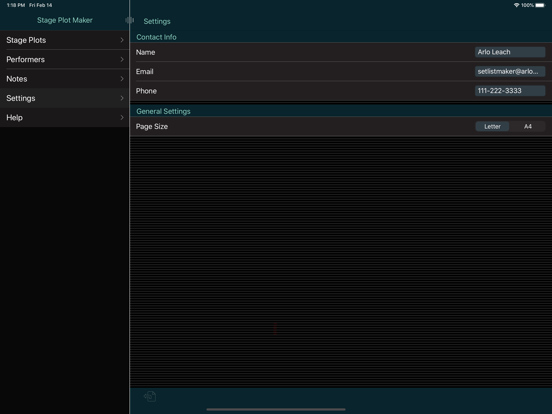Click the Phone row label
The height and width of the screenshot is (414, 552).
146,91
